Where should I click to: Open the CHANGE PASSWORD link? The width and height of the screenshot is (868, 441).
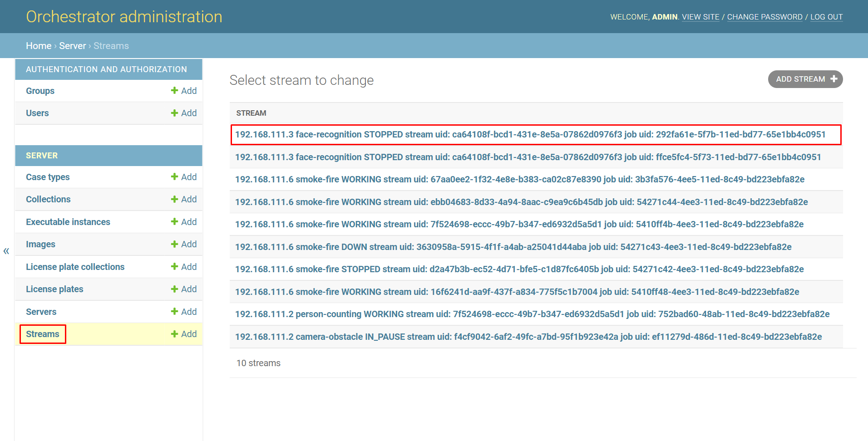764,17
